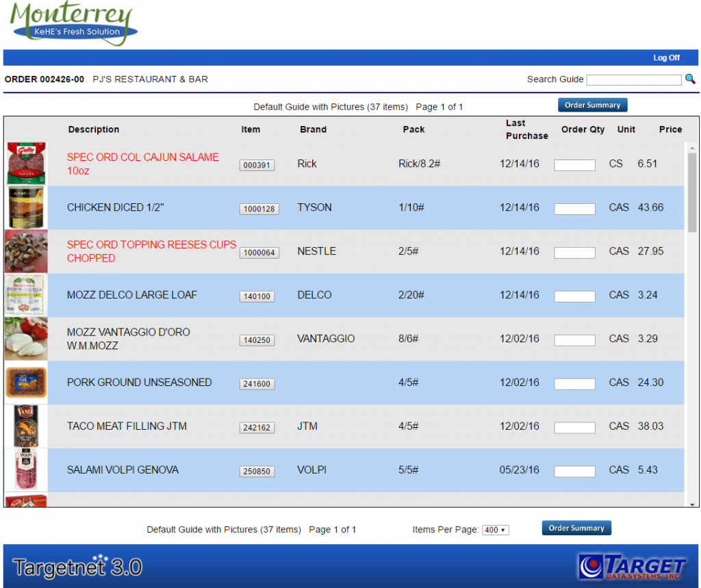
Task: Enter Order Qty for TACO MEAT FILLING JTM
Action: coord(574,427)
